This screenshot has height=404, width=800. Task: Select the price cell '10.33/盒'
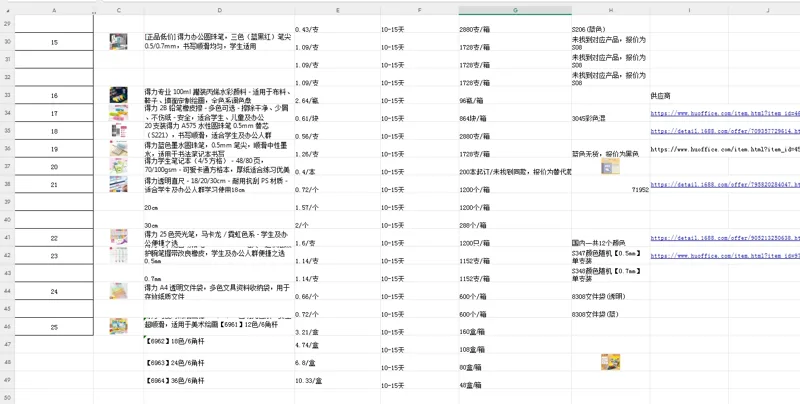point(337,380)
